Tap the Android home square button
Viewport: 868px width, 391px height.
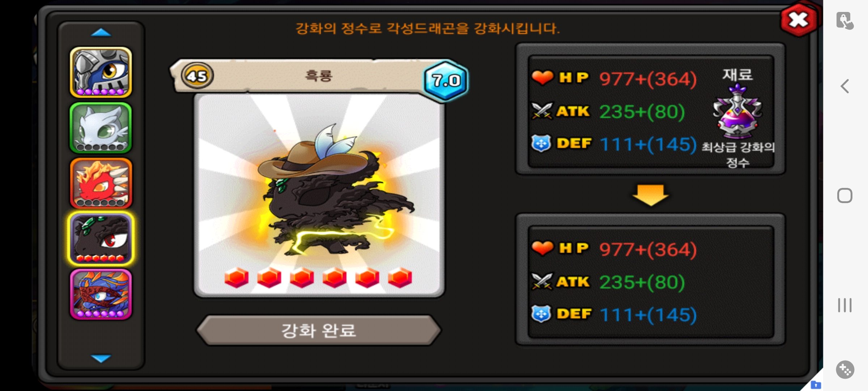tap(845, 195)
